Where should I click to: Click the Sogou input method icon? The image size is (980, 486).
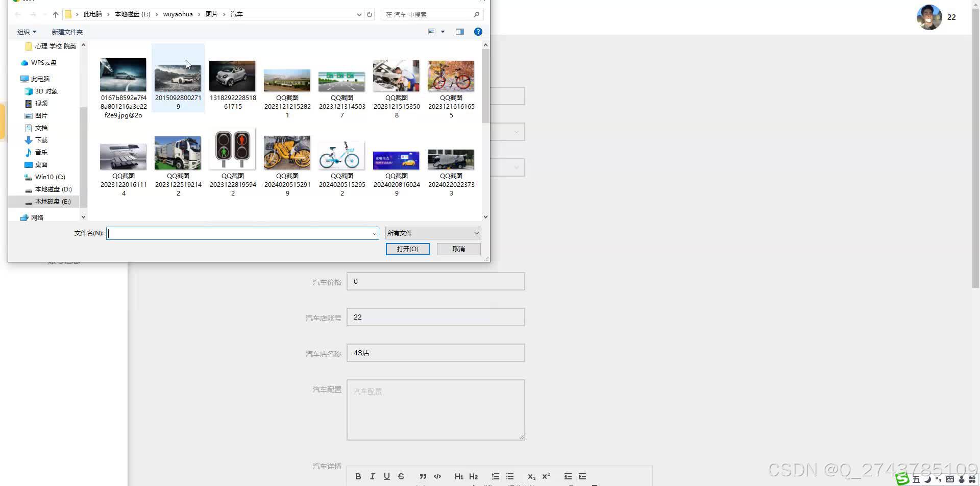tap(902, 479)
